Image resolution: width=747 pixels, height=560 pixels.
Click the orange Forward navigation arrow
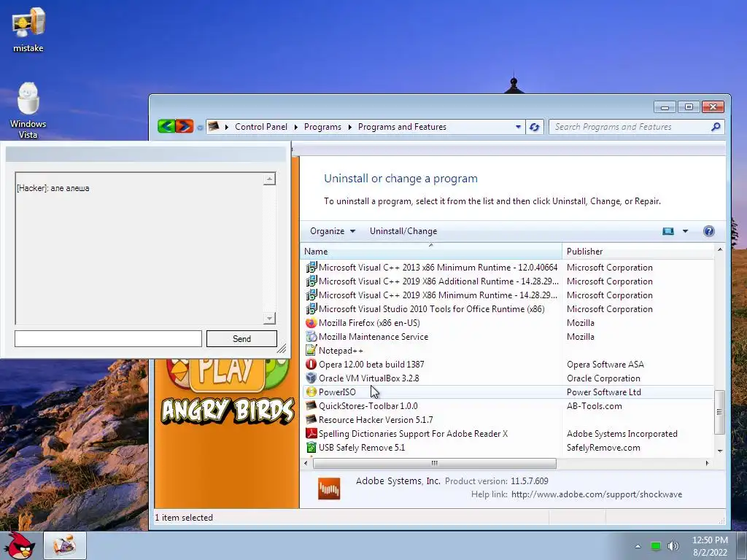point(185,126)
